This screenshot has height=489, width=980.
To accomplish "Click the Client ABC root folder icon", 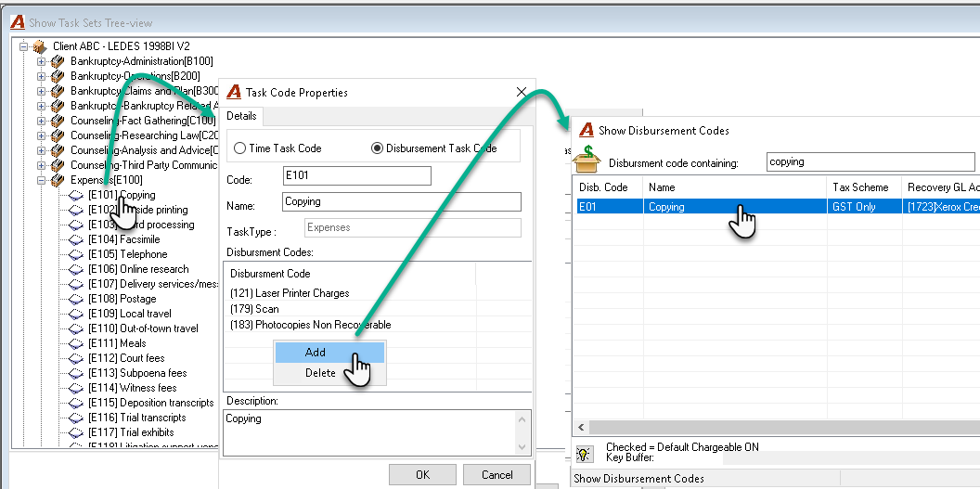I will coord(40,46).
